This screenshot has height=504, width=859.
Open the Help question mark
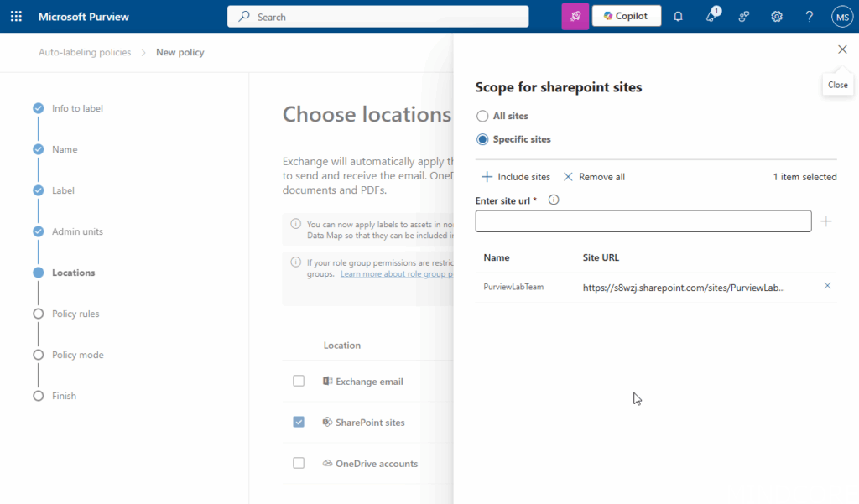tap(810, 16)
